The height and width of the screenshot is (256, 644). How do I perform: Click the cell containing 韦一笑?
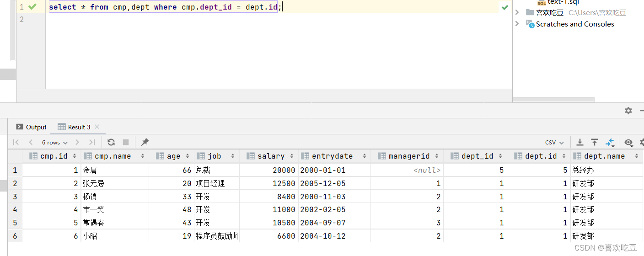pyautogui.click(x=115, y=210)
